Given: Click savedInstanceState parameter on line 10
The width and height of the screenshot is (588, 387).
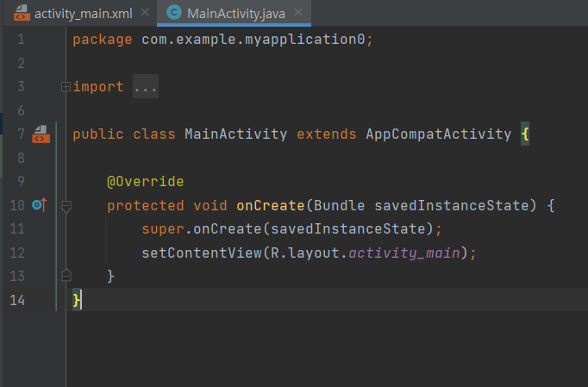Looking at the screenshot, I should 452,205.
